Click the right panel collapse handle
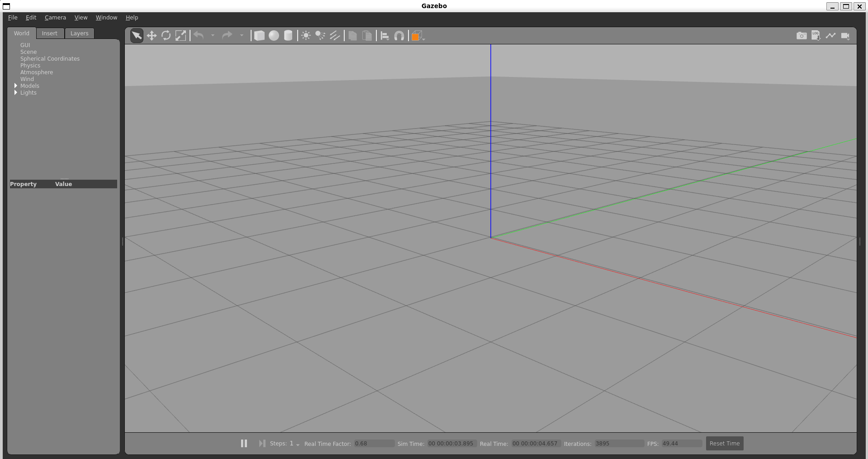Screen dimensions: 868x459 pyautogui.click(x=860, y=242)
